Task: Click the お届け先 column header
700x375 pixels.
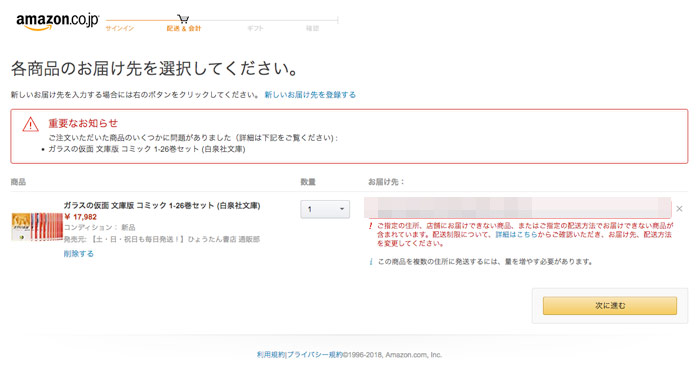Action: click(x=386, y=182)
